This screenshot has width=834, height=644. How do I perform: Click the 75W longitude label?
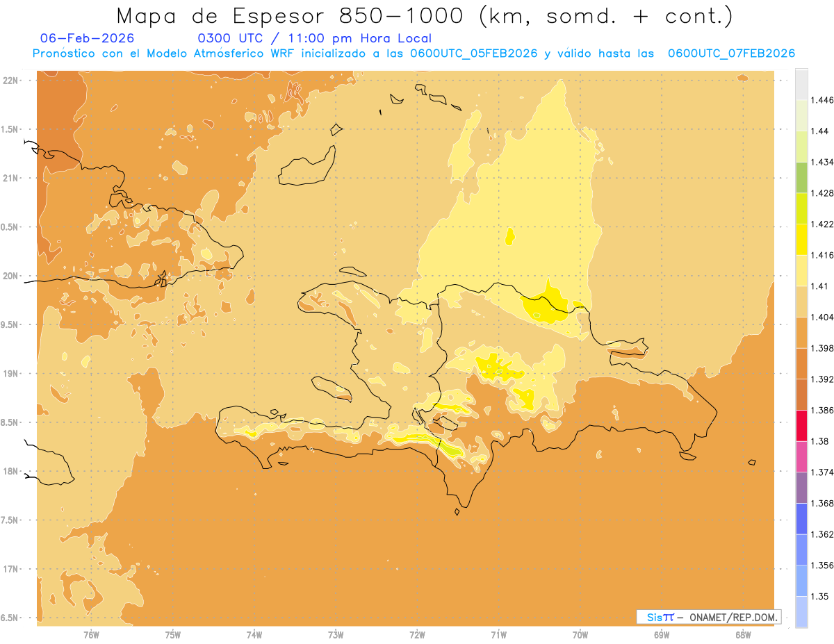click(173, 635)
